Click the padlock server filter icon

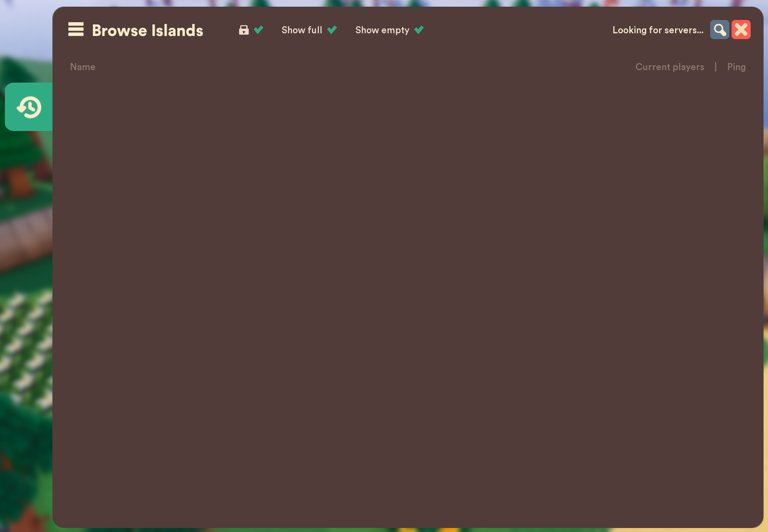(x=244, y=30)
